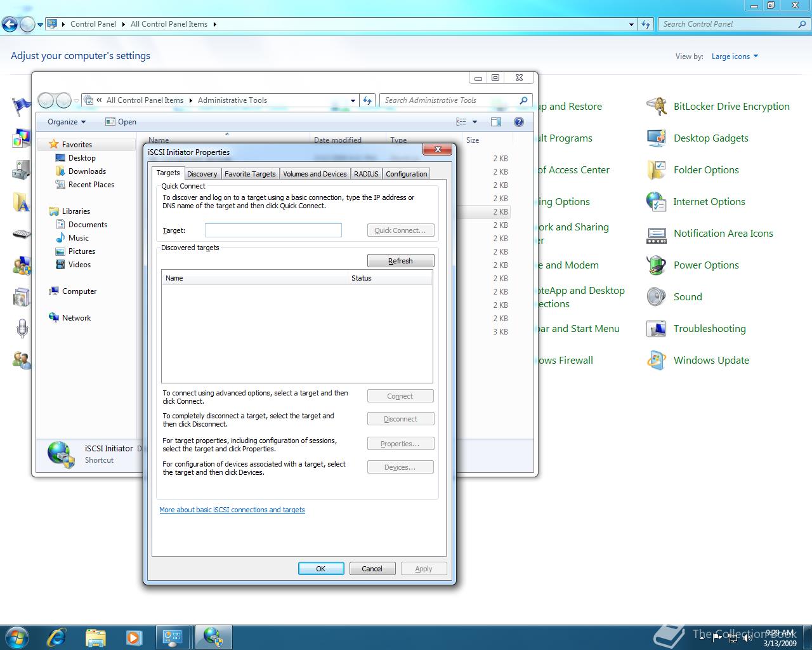
Task: Click the Action Center flag tray icon
Action: click(717, 637)
